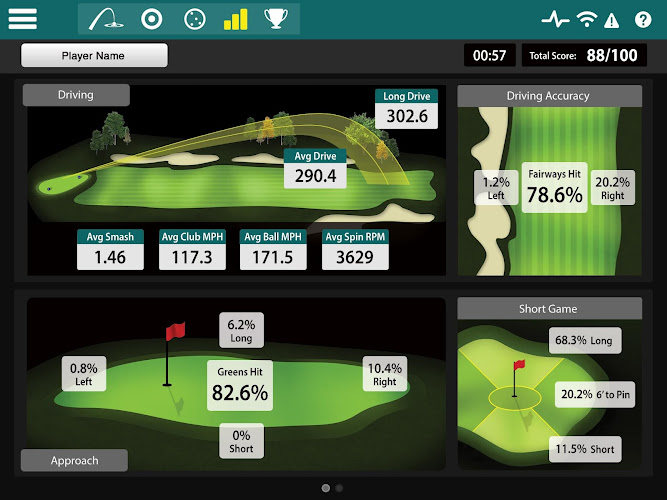Select the yellow bar chart statistics icon
The width and height of the screenshot is (667, 500).
pos(235,20)
